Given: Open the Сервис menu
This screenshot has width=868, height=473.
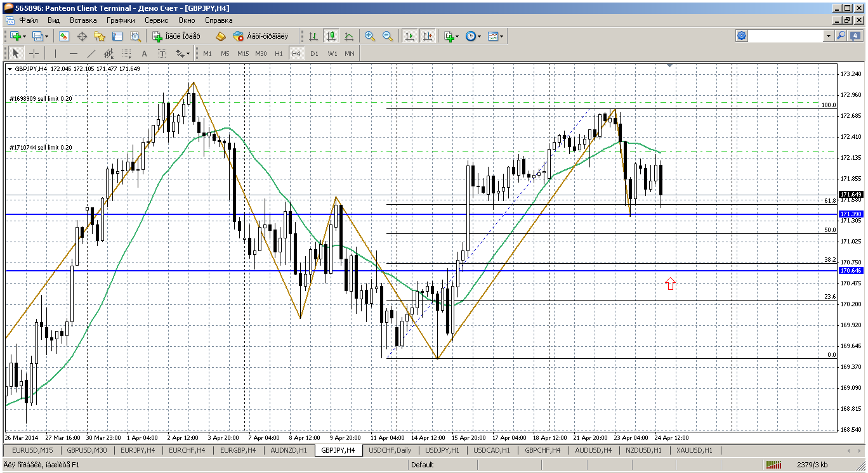Looking at the screenshot, I should click(156, 20).
